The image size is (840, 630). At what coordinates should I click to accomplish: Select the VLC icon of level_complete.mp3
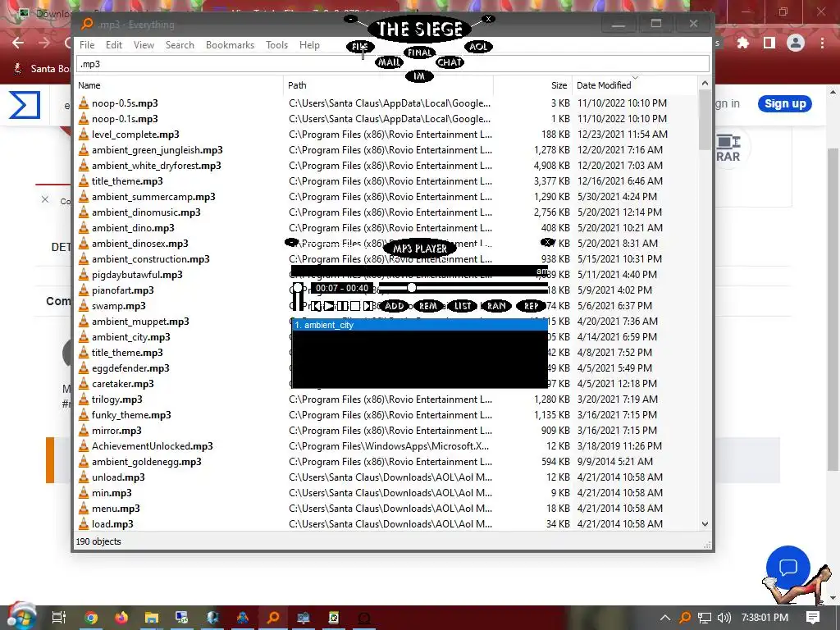point(84,134)
